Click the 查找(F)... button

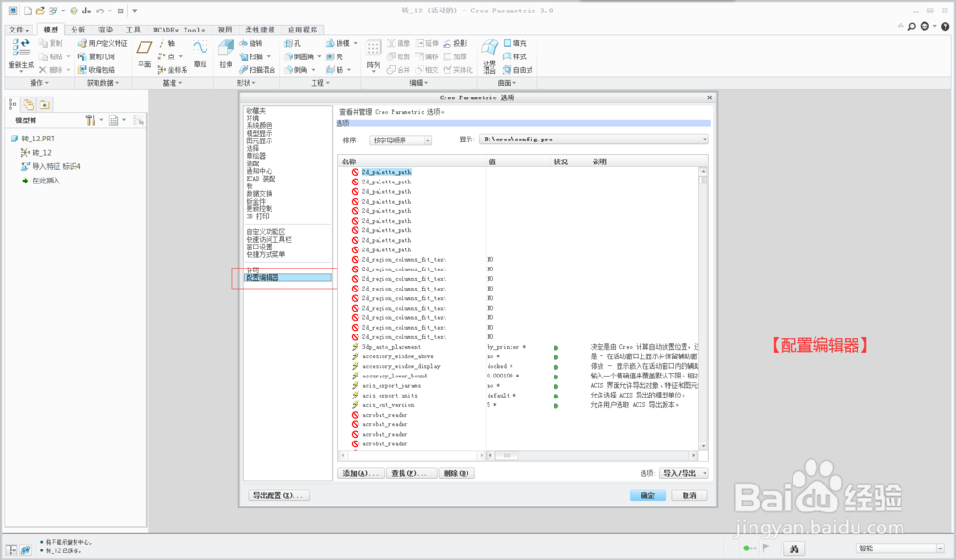(x=411, y=473)
